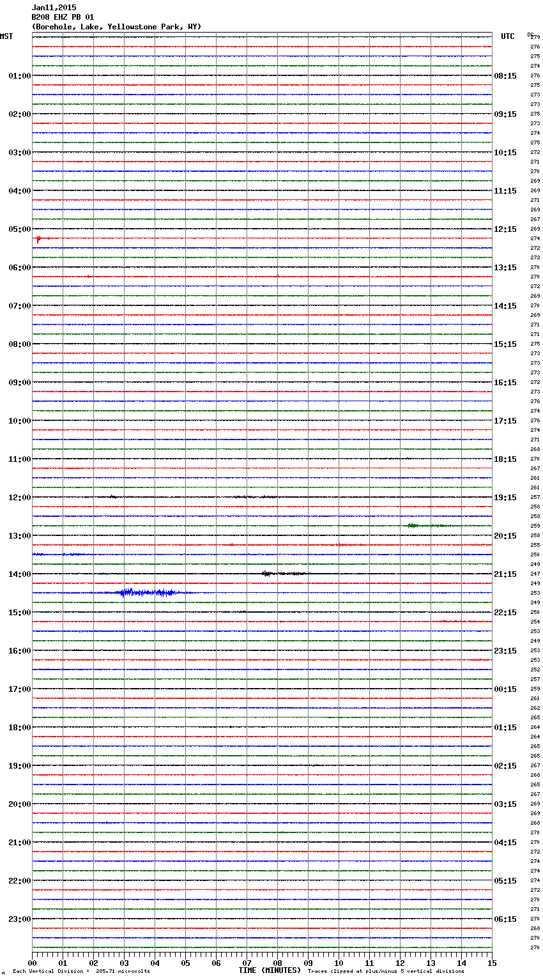This screenshot has height=980, width=543.
Task: Click the '23:15' UTC time label
Action: pyautogui.click(x=505, y=651)
